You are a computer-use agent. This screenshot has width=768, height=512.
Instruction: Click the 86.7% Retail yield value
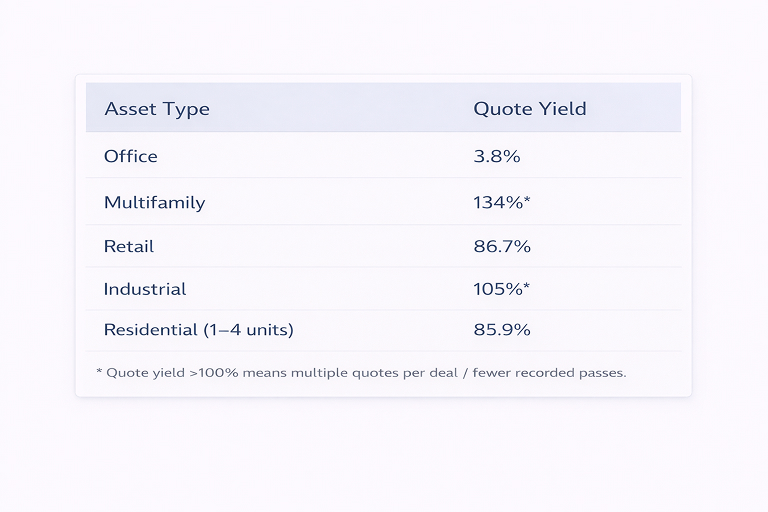(x=502, y=246)
